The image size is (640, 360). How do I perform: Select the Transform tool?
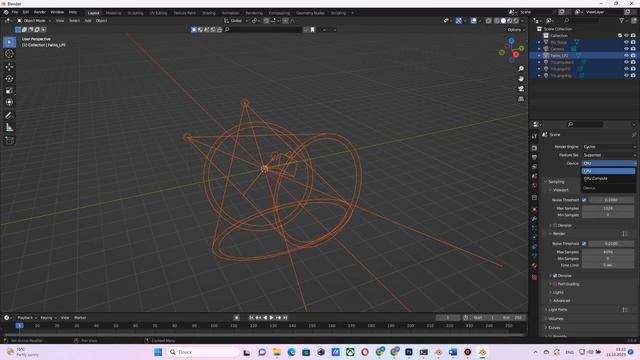click(9, 102)
